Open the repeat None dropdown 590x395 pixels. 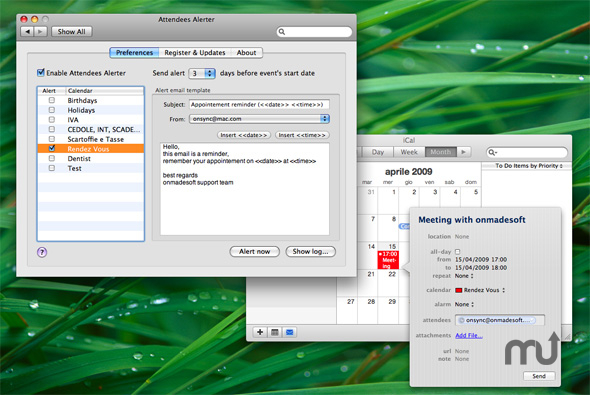tap(464, 276)
